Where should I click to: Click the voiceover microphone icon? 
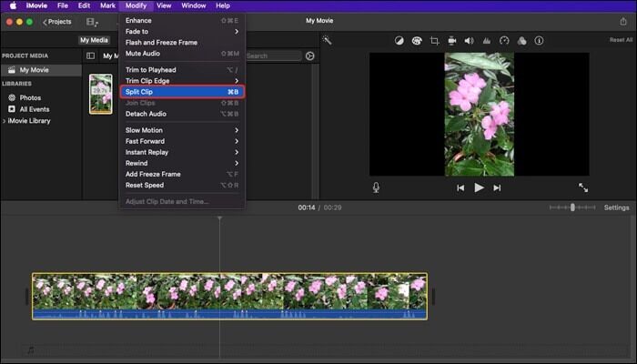click(376, 187)
